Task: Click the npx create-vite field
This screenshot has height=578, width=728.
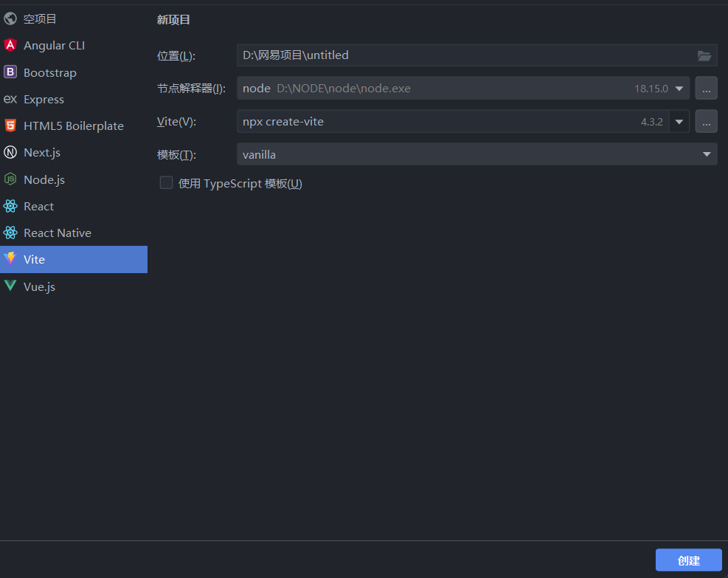Action: [453, 121]
